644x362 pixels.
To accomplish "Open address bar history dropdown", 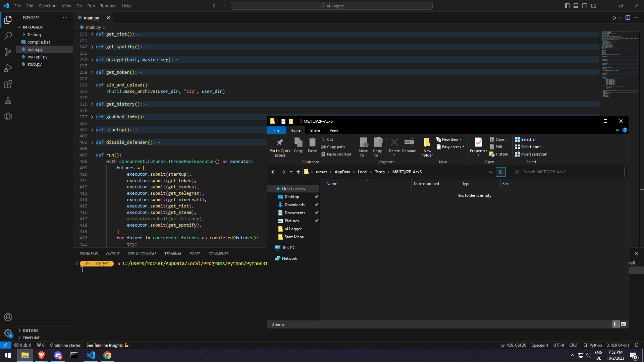I will point(490,172).
